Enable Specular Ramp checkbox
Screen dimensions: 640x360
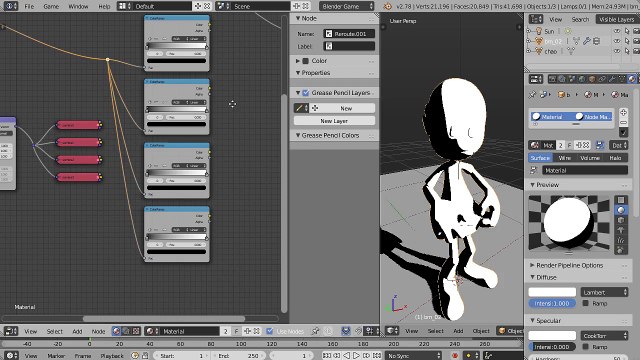(x=586, y=347)
